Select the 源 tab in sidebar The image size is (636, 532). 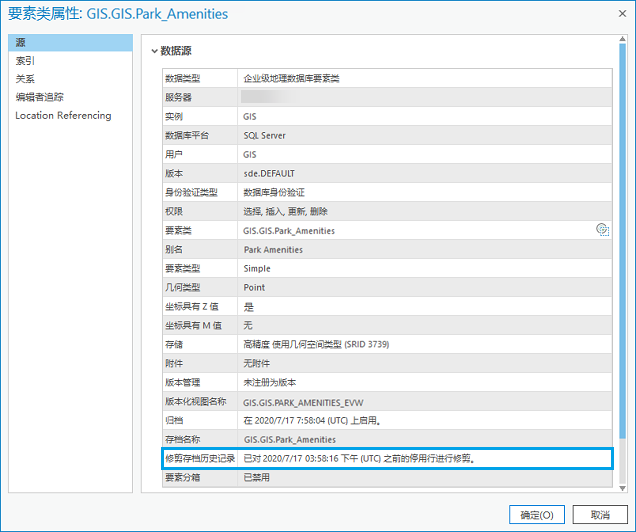(x=70, y=43)
